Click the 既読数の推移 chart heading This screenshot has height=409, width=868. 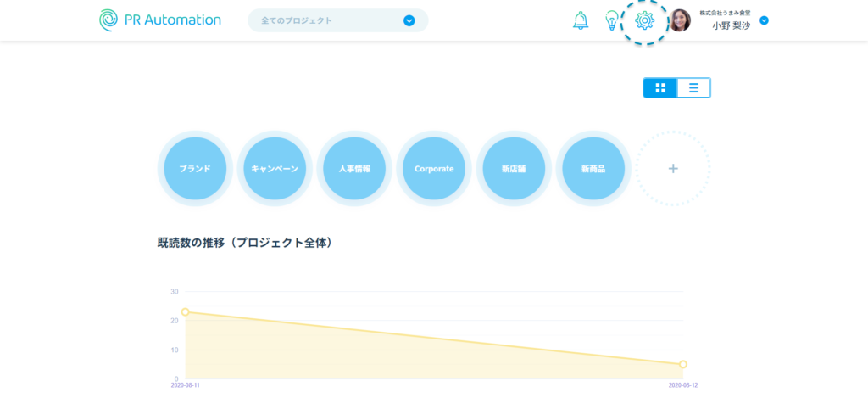click(x=247, y=243)
